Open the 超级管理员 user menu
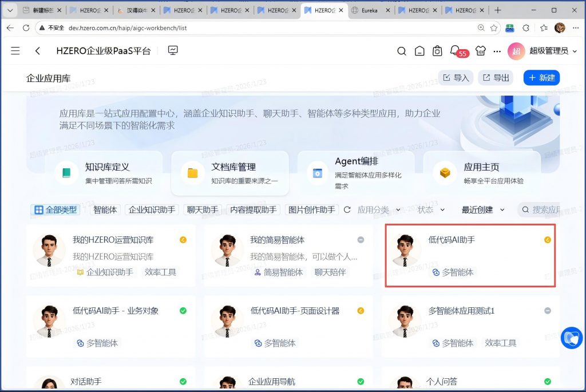Screen dimensions: 586x392 (x=542, y=51)
